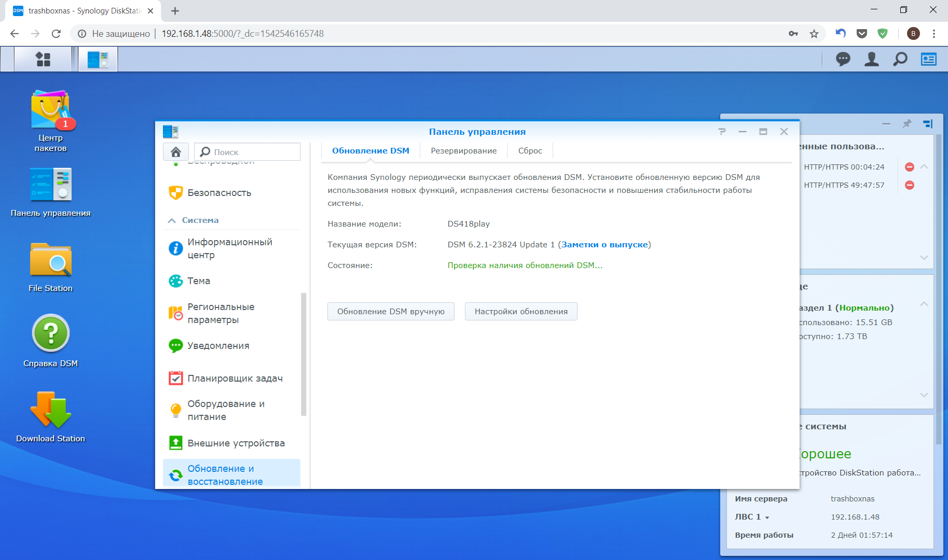
Task: Click the saved passwords key icon
Action: pyautogui.click(x=793, y=34)
